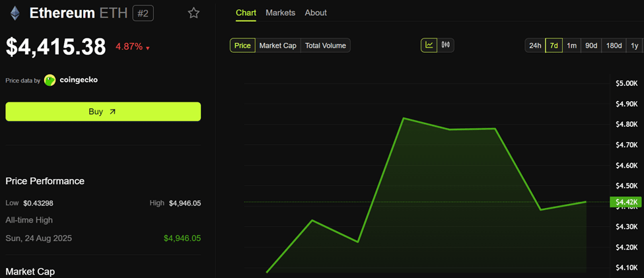Open the Markets tab

pos(281,13)
